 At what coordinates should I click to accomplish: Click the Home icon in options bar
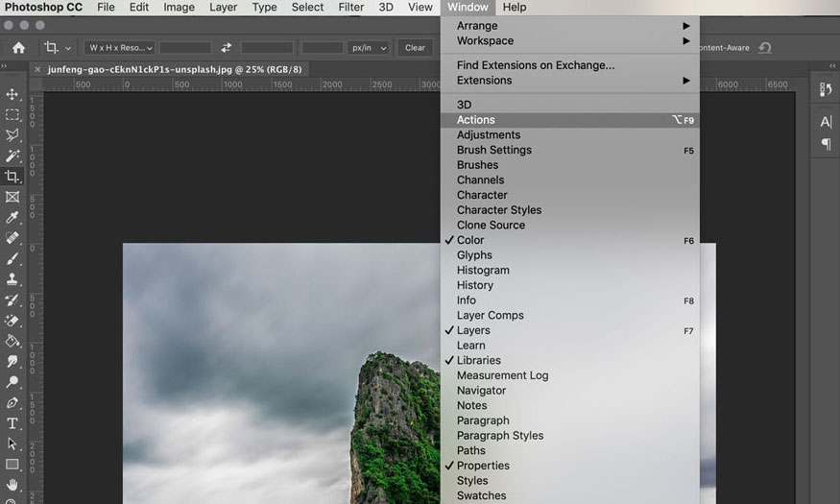[18, 47]
